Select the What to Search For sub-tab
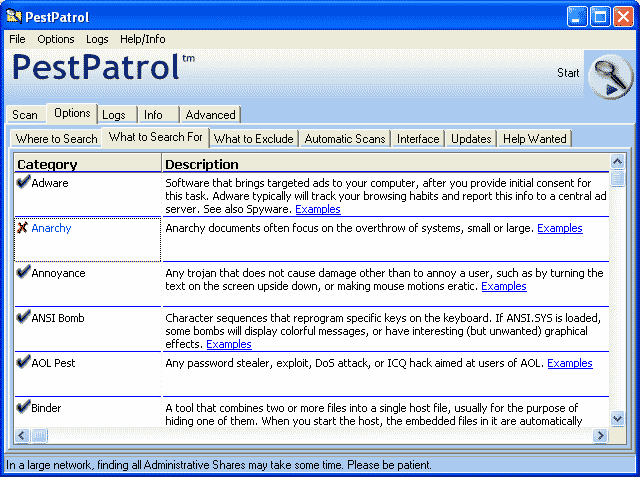Viewport: 640px width, 477px height. (x=156, y=137)
